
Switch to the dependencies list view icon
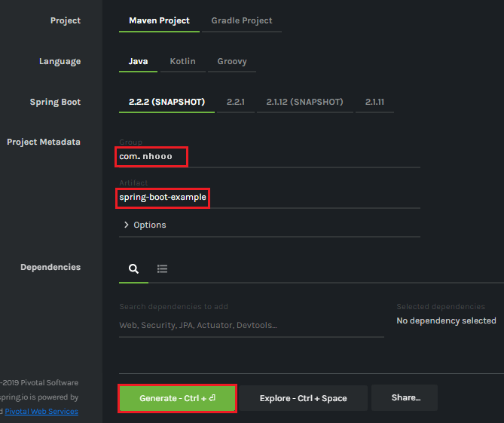[162, 268]
